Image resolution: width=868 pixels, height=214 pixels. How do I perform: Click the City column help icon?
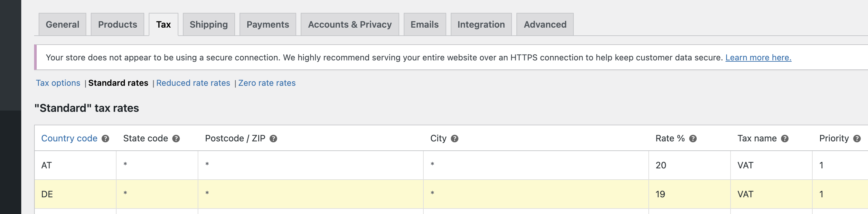[x=455, y=138]
